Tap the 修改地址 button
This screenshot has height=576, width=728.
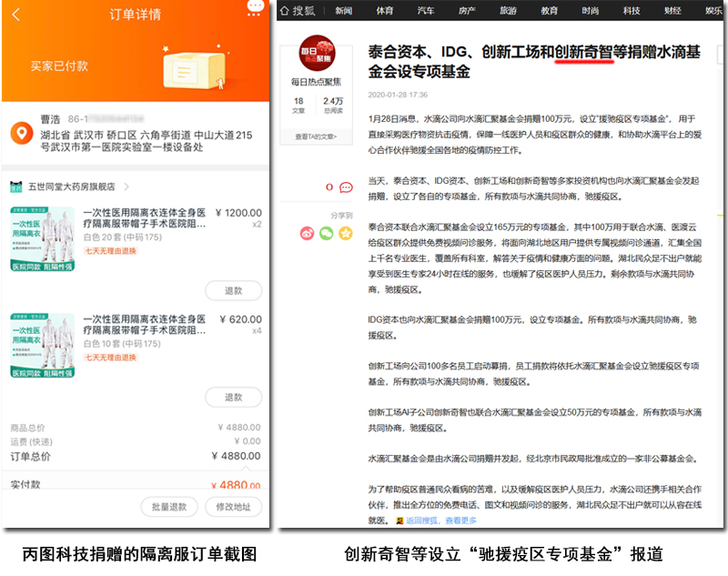pyautogui.click(x=233, y=507)
